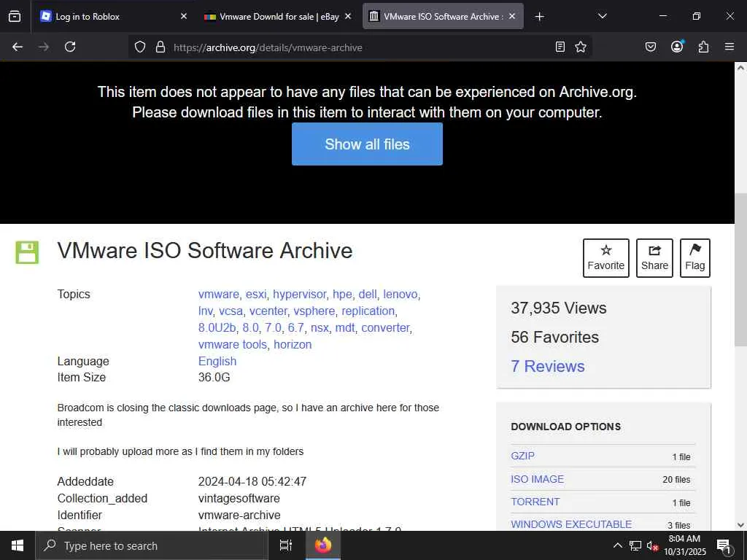Open the Windows Start menu
The width and height of the screenshot is (747, 560).
pyautogui.click(x=18, y=545)
